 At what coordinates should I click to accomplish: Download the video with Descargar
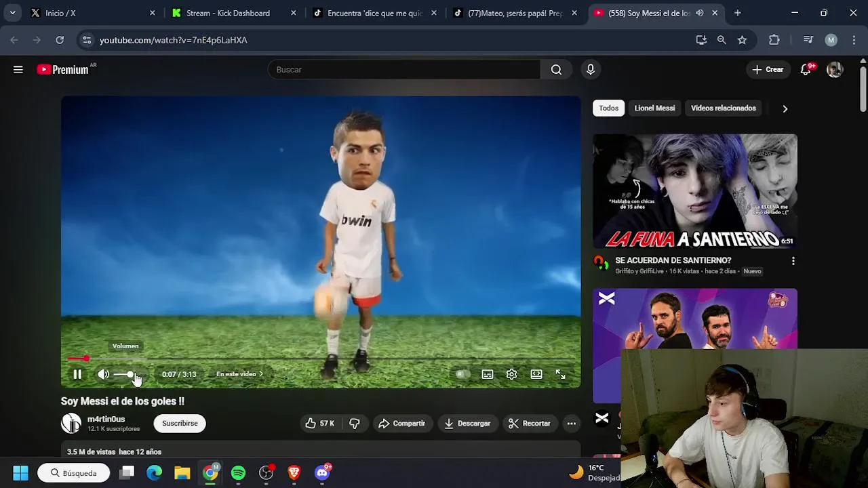(x=467, y=423)
